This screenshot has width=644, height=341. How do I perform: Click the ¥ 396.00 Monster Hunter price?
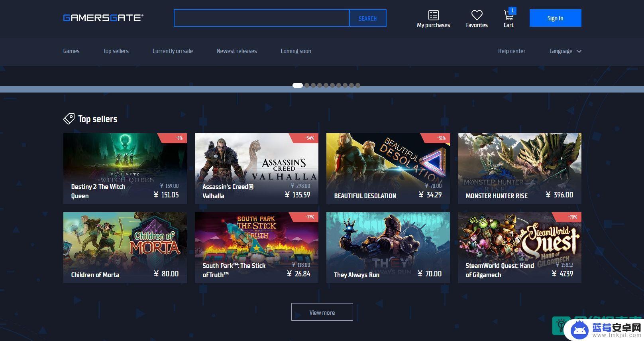[560, 195]
